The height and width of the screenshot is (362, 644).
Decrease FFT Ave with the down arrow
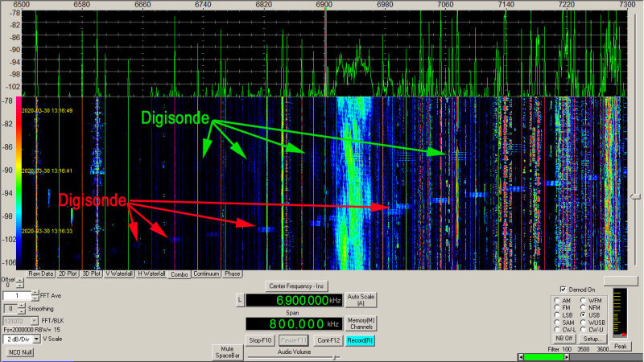click(x=35, y=298)
